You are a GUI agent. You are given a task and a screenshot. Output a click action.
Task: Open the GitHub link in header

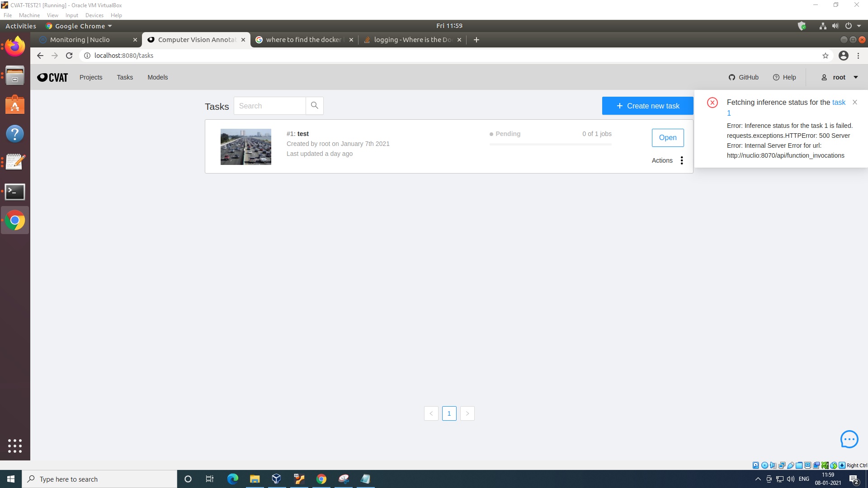point(744,77)
